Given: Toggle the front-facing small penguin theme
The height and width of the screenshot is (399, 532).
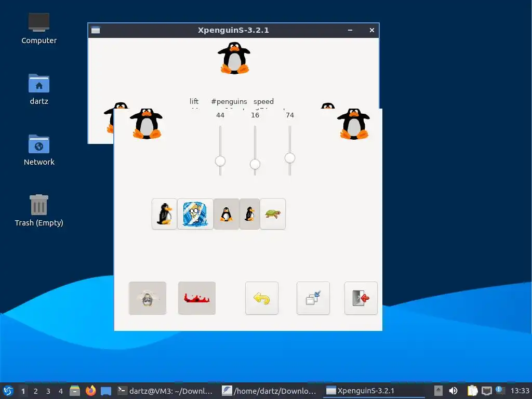Looking at the screenshot, I should click(x=227, y=214).
